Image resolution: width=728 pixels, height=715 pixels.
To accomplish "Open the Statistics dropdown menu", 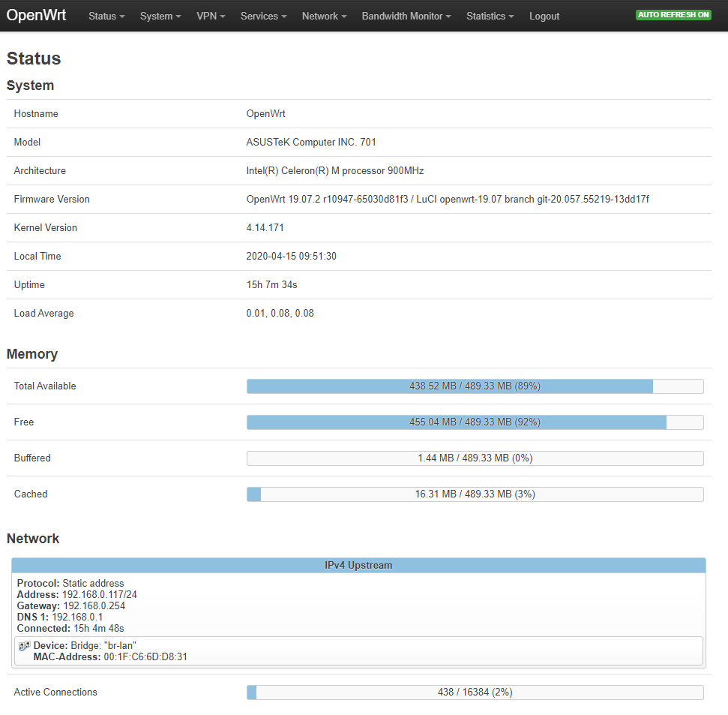I will 490,17.
